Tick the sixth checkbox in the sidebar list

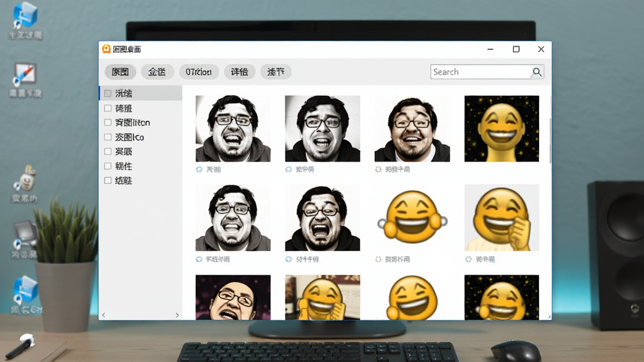108,166
